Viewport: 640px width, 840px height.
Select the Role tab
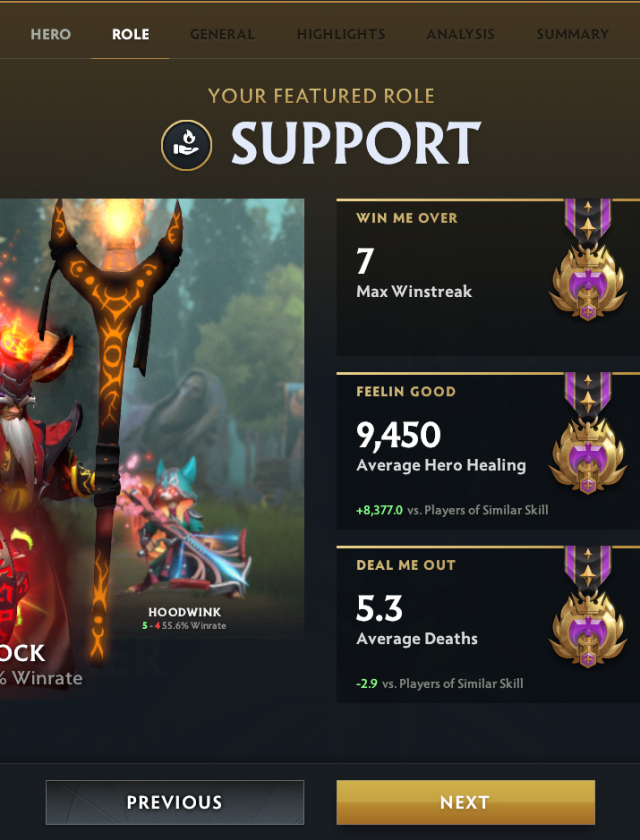[x=131, y=34]
